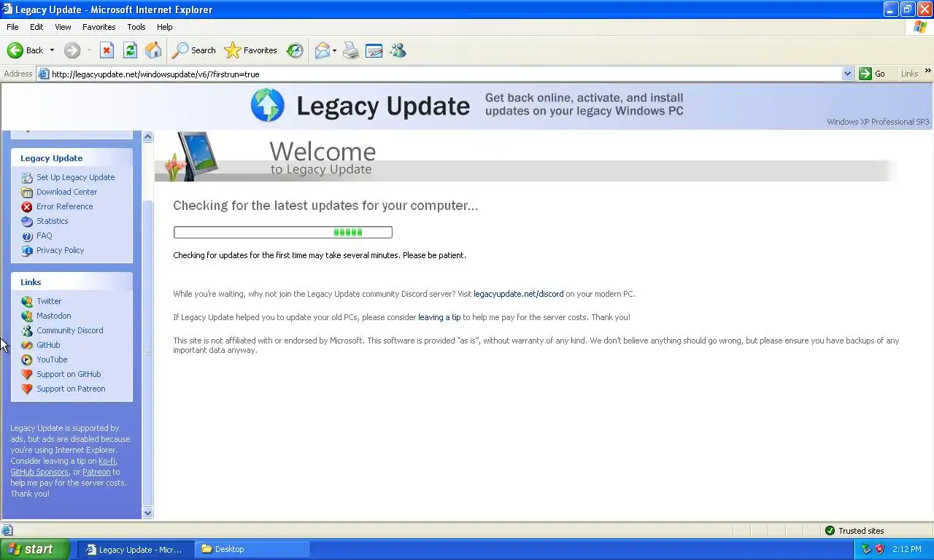Open Favorites star toolbar button
934x560 pixels.
tap(251, 50)
